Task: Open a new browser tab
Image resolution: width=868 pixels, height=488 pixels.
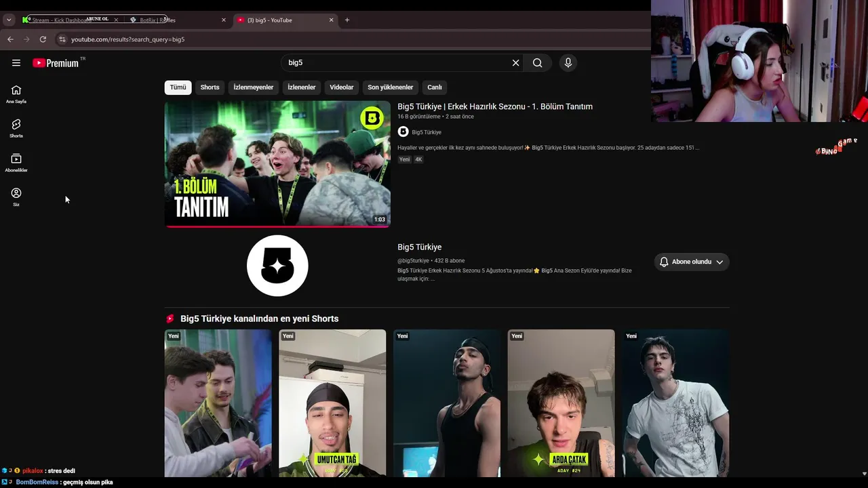Action: point(347,20)
